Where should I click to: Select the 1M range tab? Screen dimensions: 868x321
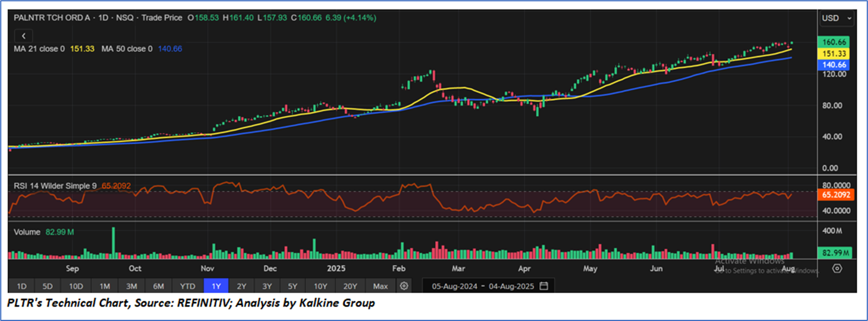pos(104,286)
